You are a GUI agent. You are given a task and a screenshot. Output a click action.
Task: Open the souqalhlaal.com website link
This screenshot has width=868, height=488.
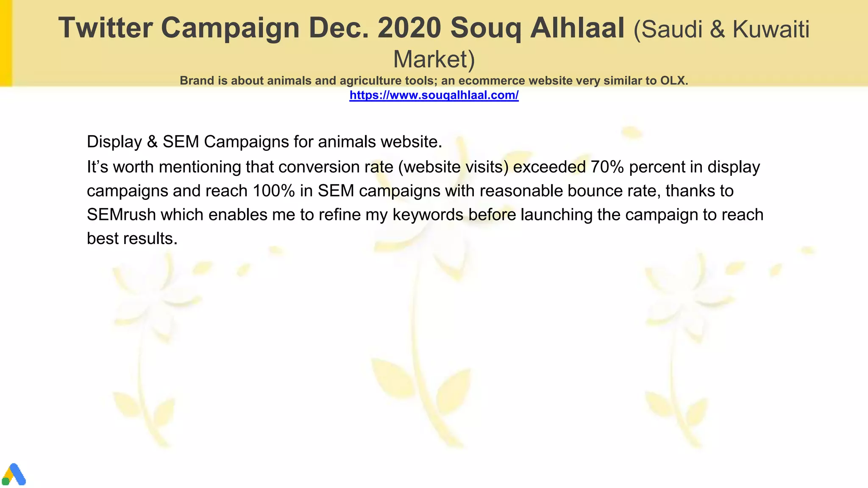[x=434, y=95]
